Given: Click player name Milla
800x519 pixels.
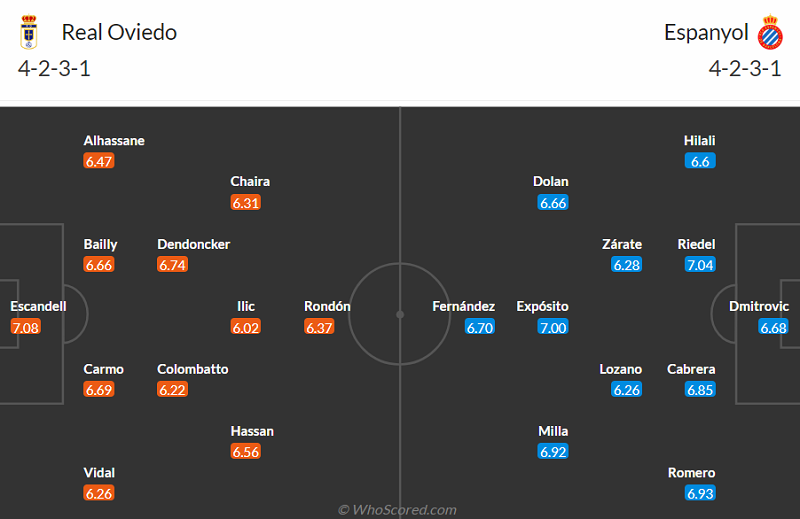Looking at the screenshot, I should point(553,431).
